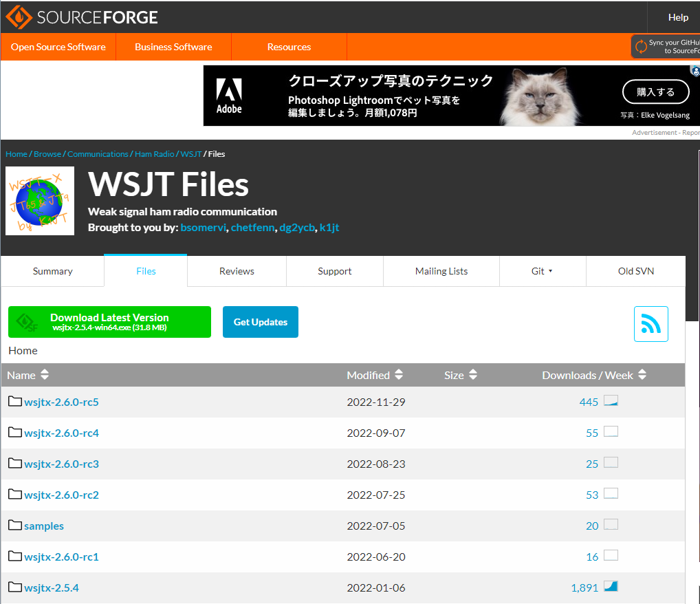This screenshot has width=700, height=604.
Task: Click the folder icon beside samples
Action: tap(14, 524)
